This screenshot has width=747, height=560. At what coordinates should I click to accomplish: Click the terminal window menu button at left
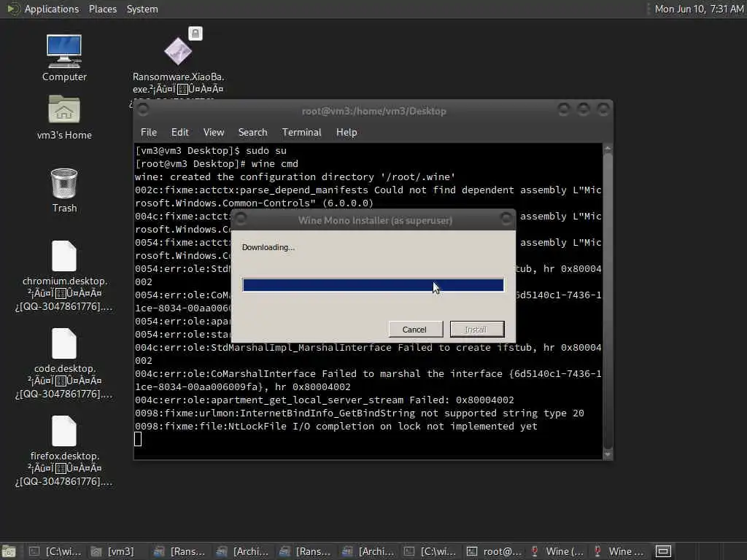click(x=143, y=109)
